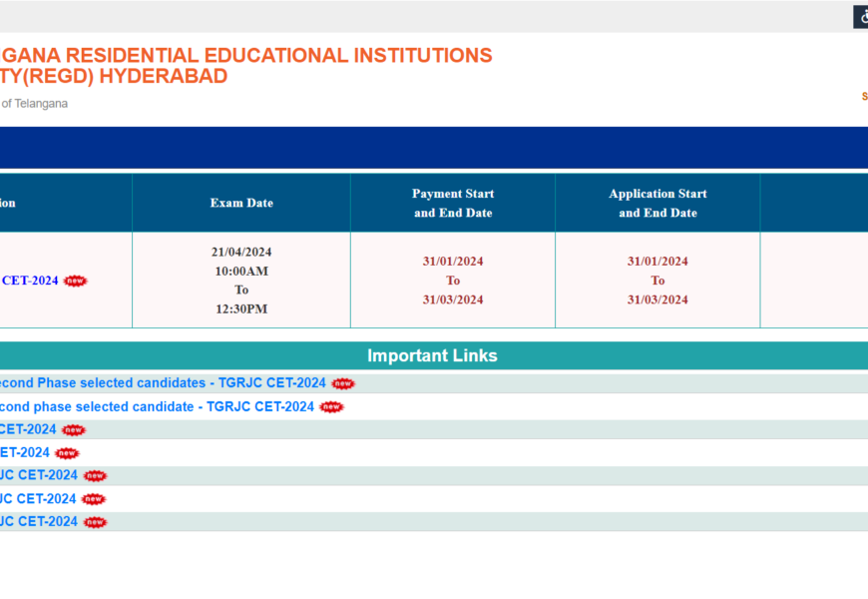Viewport: 868px width, 599px height.
Task: Click the Exam Date column header
Action: [241, 203]
